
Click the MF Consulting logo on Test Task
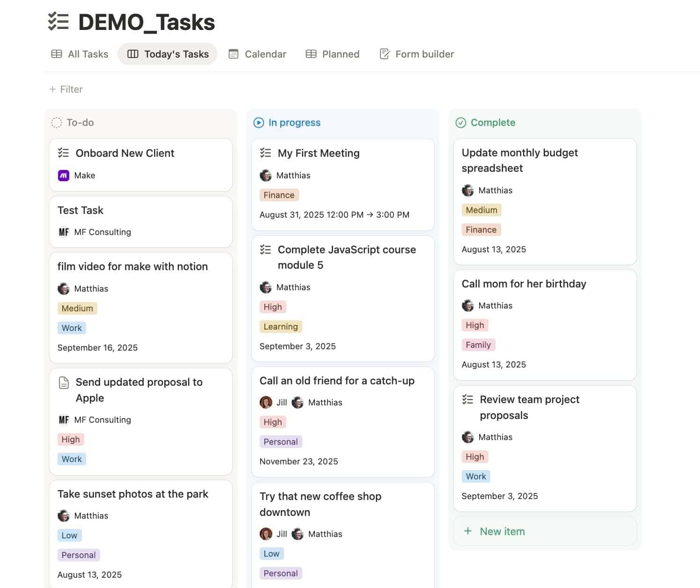(64, 232)
